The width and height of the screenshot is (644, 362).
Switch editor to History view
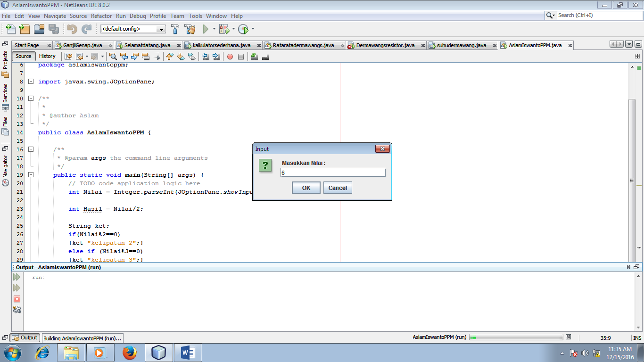pos(47,56)
